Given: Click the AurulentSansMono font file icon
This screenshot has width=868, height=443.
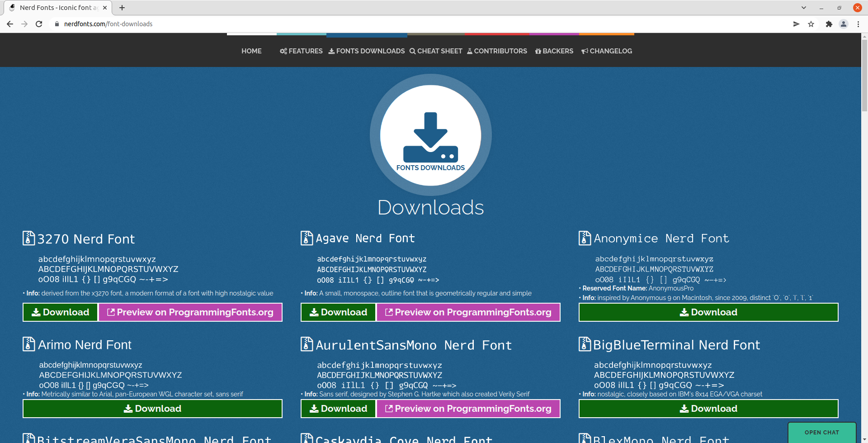Looking at the screenshot, I should tap(307, 344).
